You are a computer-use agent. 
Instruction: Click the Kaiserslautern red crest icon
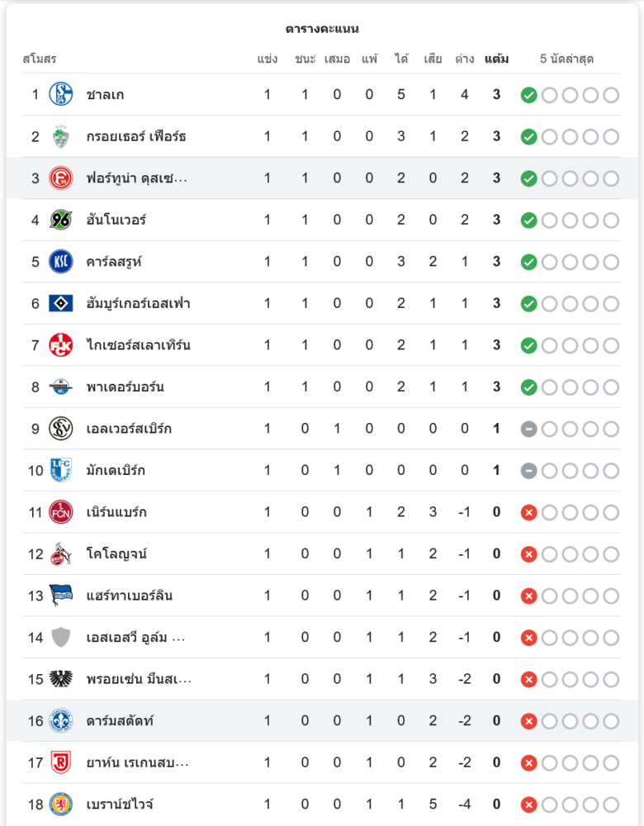(x=61, y=345)
